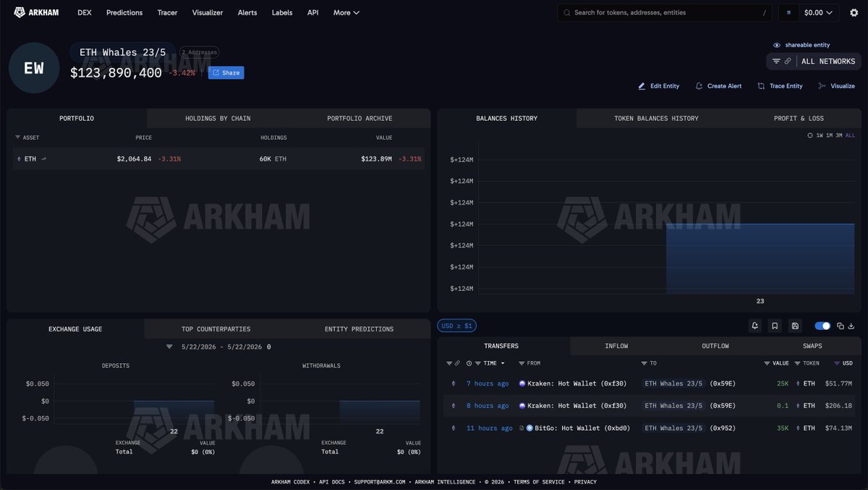Switch to the Profit & Loss tab
This screenshot has height=490, width=868.
click(799, 118)
